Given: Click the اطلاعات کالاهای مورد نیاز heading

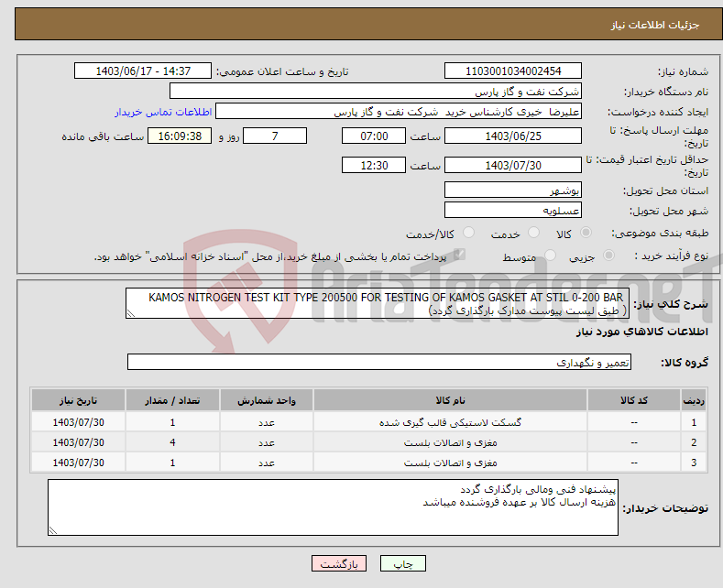Looking at the screenshot, I should 641,332.
